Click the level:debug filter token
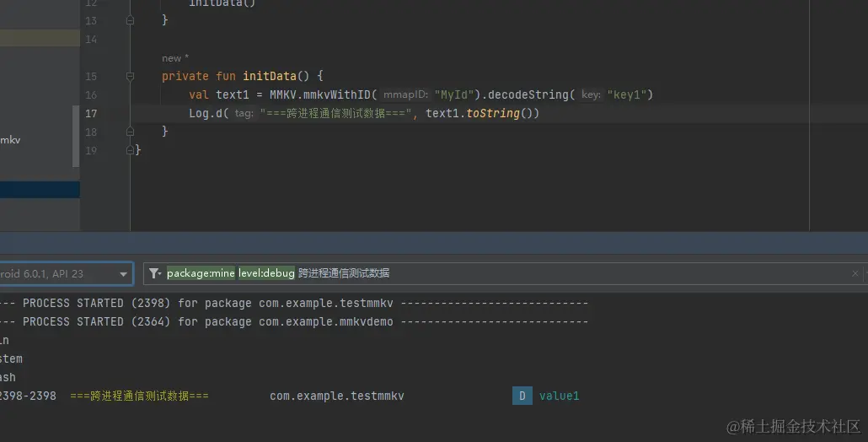The image size is (868, 442). [266, 273]
